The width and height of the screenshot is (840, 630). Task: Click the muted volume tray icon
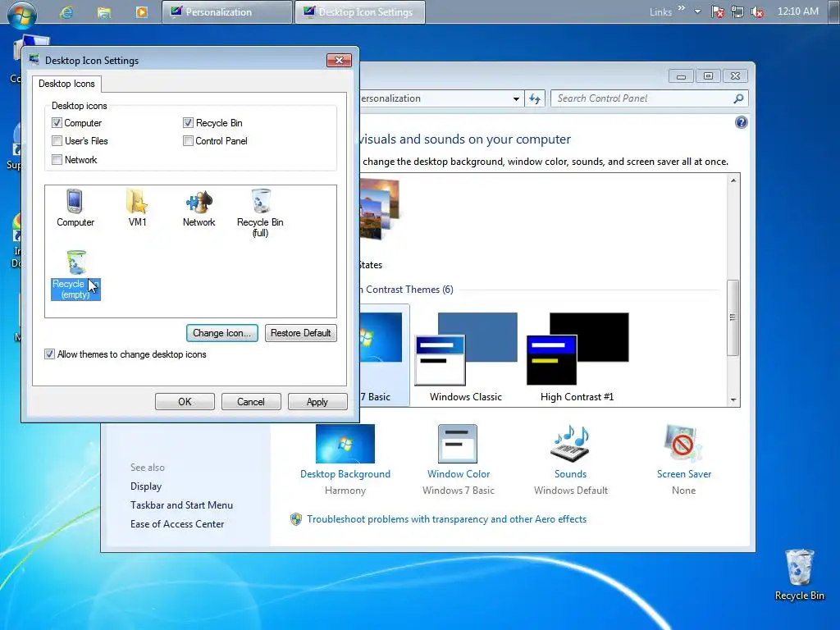click(x=757, y=11)
